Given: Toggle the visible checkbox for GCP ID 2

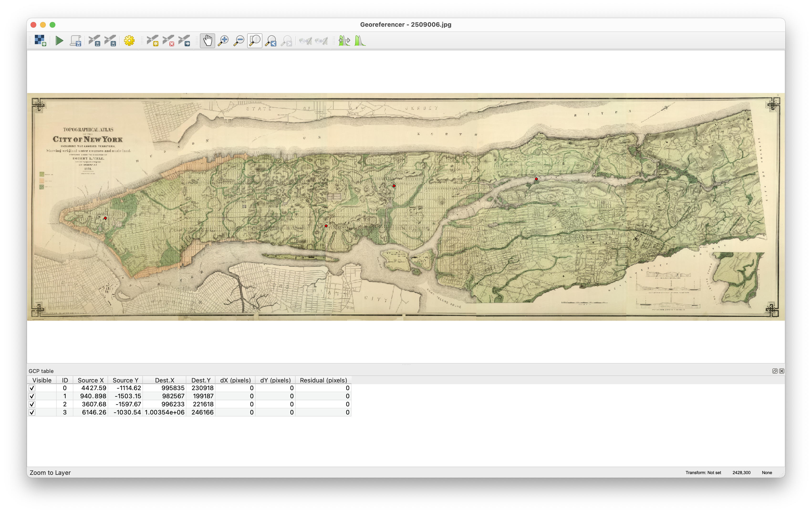Looking at the screenshot, I should (32, 404).
